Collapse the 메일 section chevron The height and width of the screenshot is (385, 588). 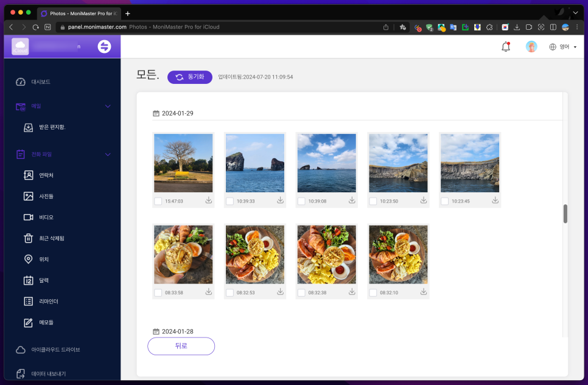coord(108,106)
